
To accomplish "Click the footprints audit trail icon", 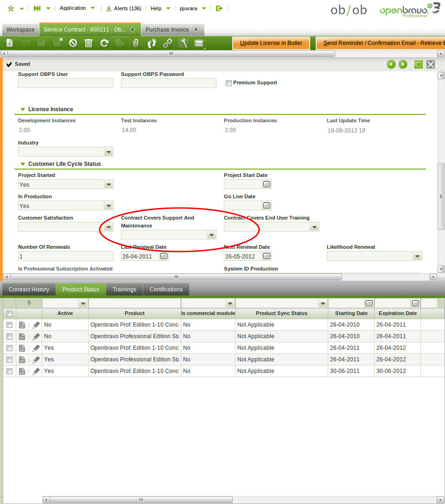I will click(152, 43).
